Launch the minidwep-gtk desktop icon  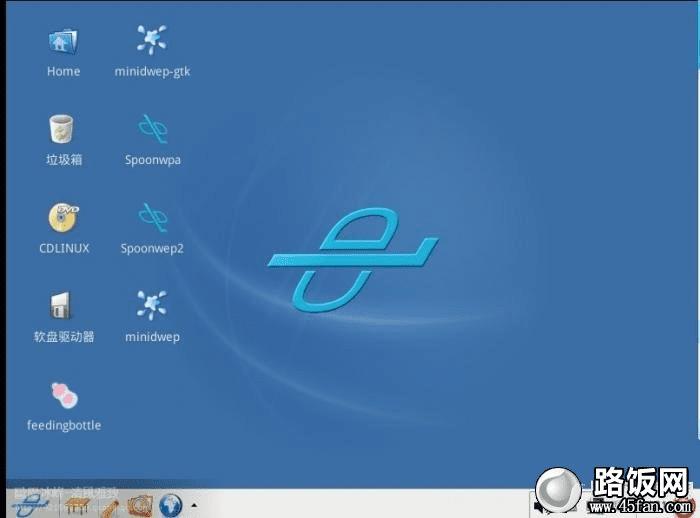pos(152,40)
